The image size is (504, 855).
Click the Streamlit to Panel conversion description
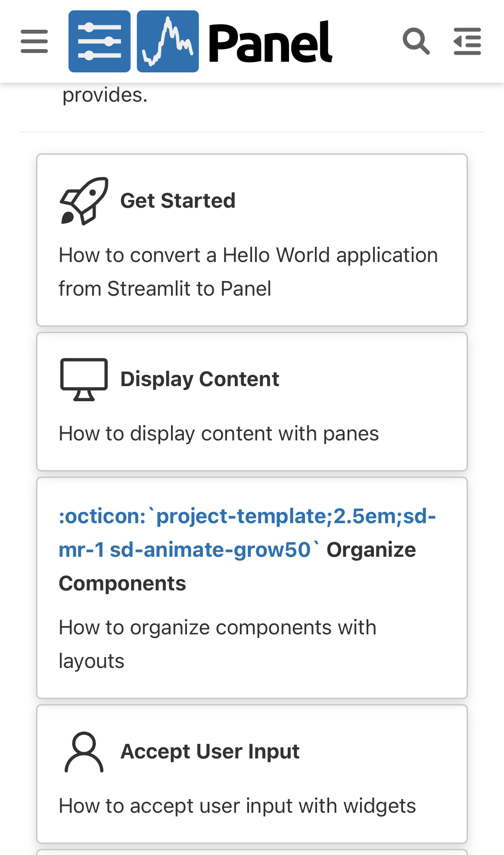point(248,271)
